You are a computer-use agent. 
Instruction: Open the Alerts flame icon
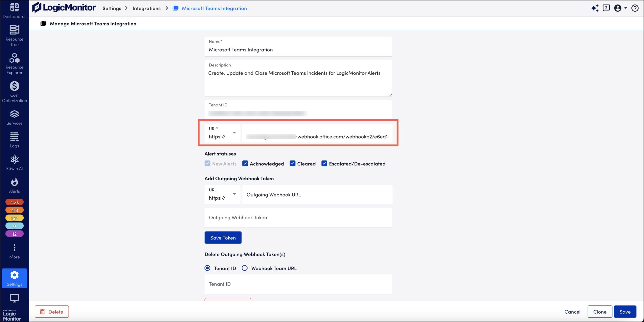[14, 182]
